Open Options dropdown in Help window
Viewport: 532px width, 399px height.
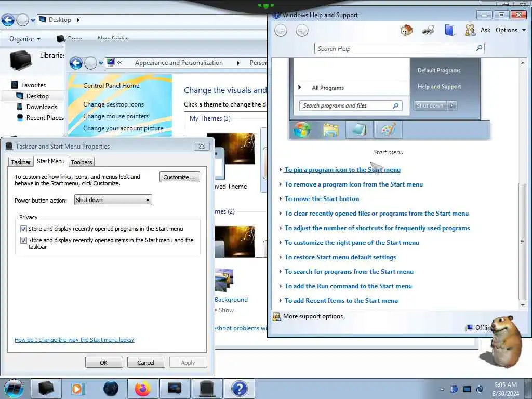[x=510, y=30]
